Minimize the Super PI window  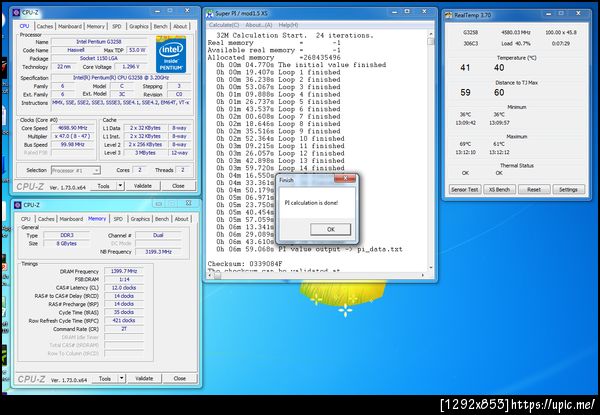[x=395, y=12]
